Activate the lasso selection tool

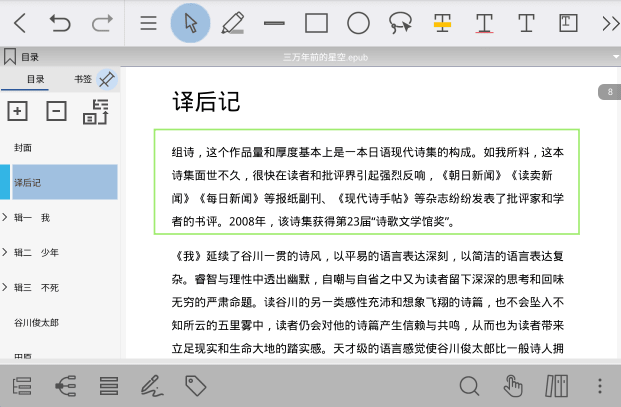(x=400, y=23)
